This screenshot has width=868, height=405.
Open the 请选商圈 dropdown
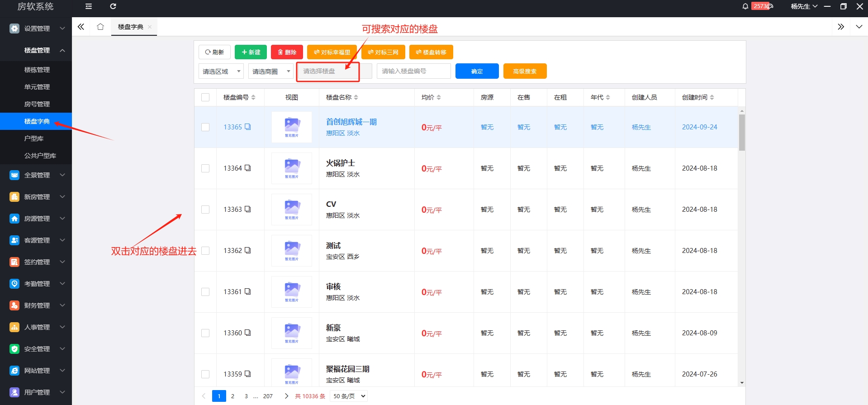pos(271,71)
